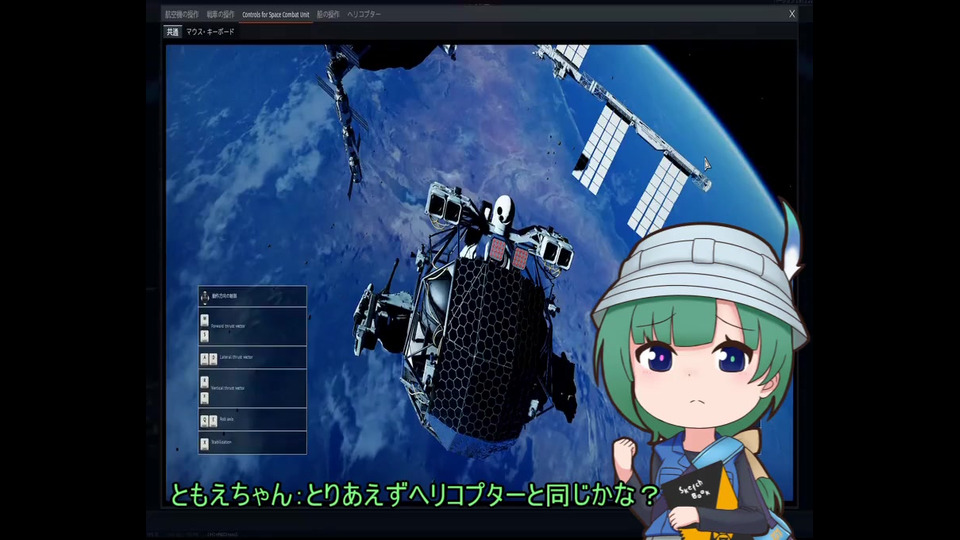Select the Controls for Space Combat Unit tab
Image resolution: width=960 pixels, height=540 pixels.
pyautogui.click(x=276, y=14)
